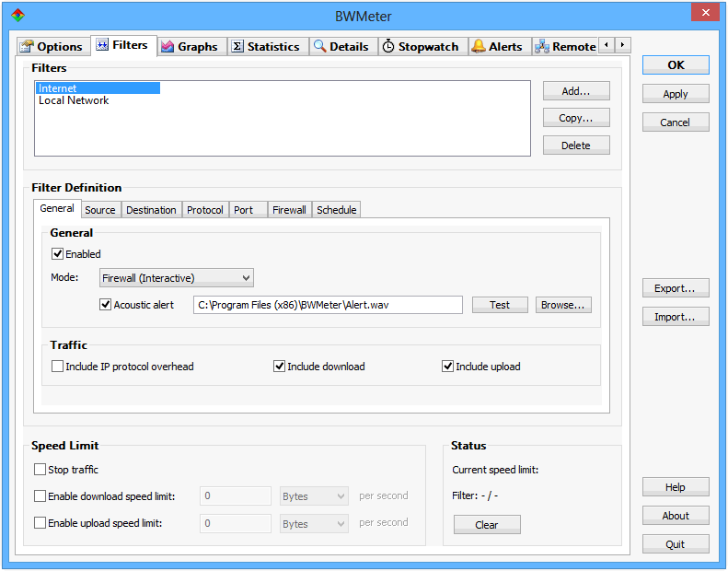The height and width of the screenshot is (571, 728).
Task: Quit BWMeter via Quit button
Action: tap(676, 544)
